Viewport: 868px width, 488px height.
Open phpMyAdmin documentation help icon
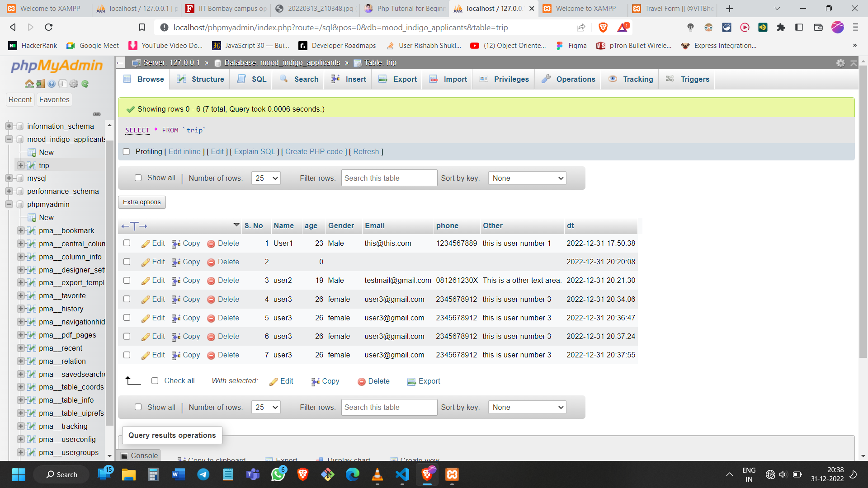coord(52,84)
